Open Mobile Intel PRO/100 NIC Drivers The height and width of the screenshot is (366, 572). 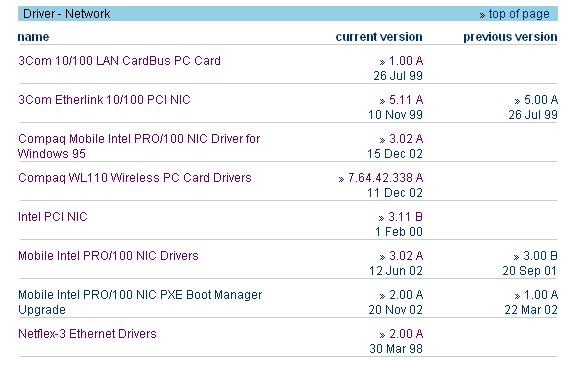tap(108, 256)
